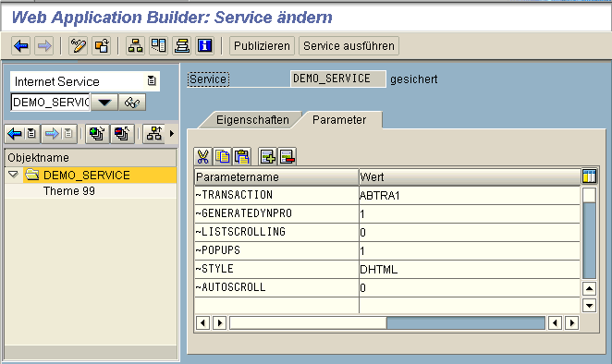This screenshot has width=612, height=364.
Task: Open the blue information icon
Action: (x=204, y=46)
